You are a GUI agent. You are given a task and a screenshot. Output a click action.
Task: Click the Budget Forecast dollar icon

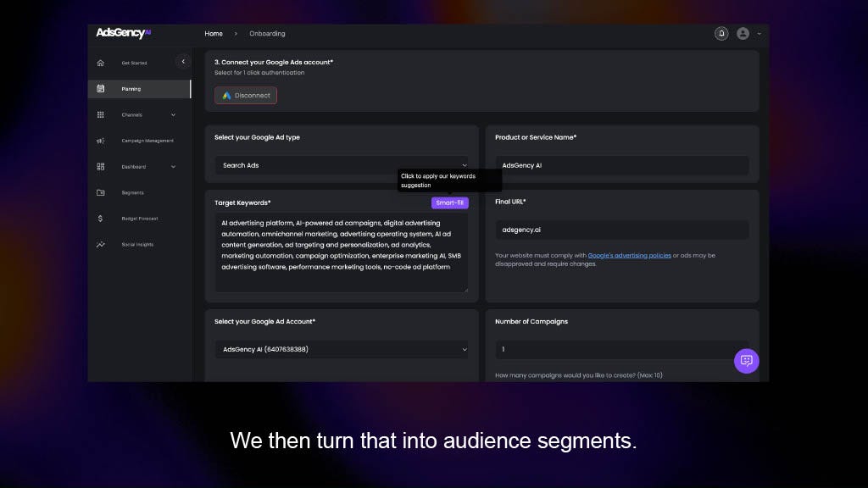[x=101, y=219]
